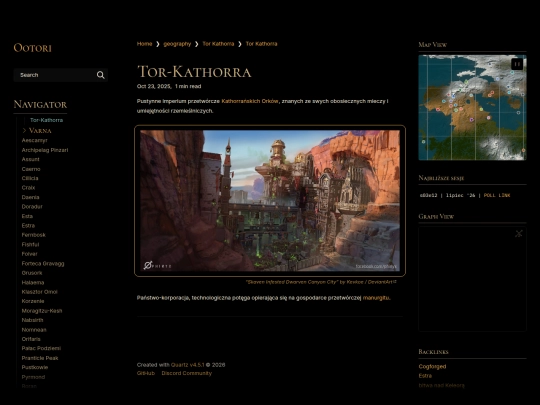Collapse the Navigator section heading

40,104
